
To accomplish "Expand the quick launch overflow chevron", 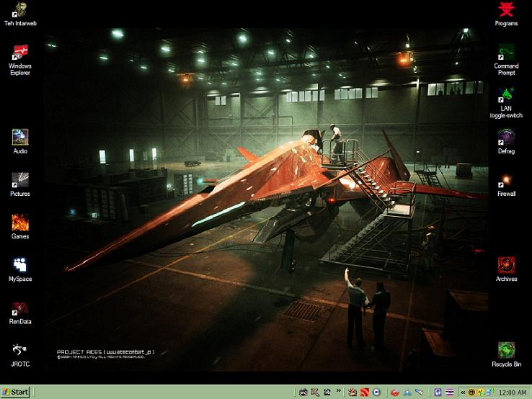I will (x=339, y=392).
